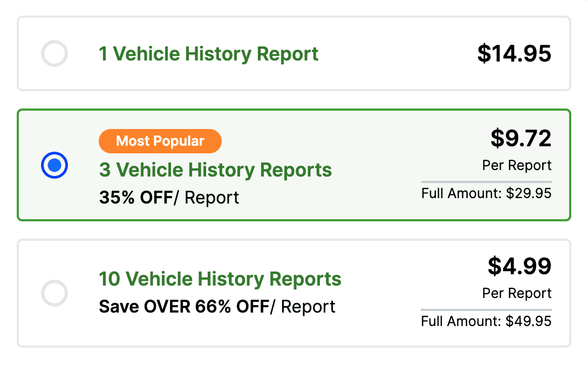The height and width of the screenshot is (366, 588).
Task: Click the "1 Vehicle History Report" title
Action: click(x=208, y=54)
